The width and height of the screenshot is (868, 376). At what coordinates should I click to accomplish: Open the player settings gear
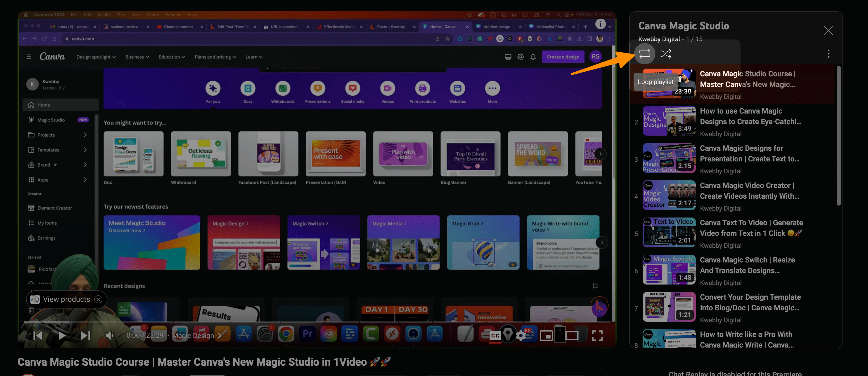521,335
